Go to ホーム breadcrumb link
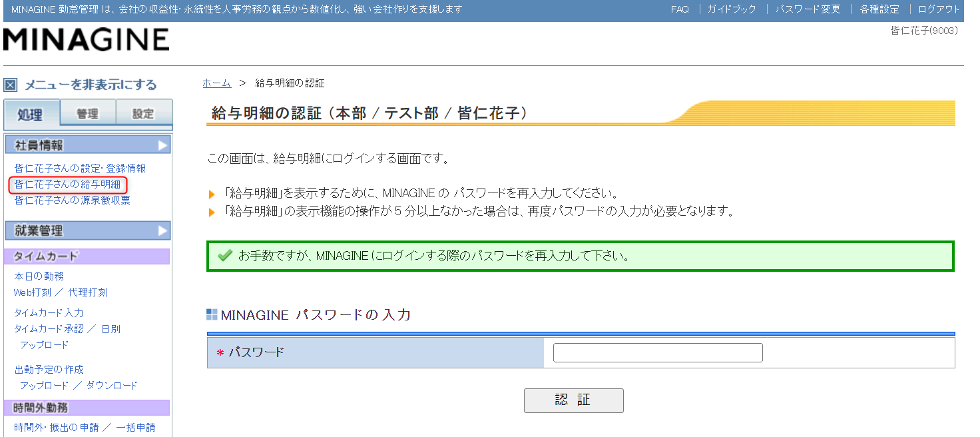The height and width of the screenshot is (437, 980). (x=216, y=83)
